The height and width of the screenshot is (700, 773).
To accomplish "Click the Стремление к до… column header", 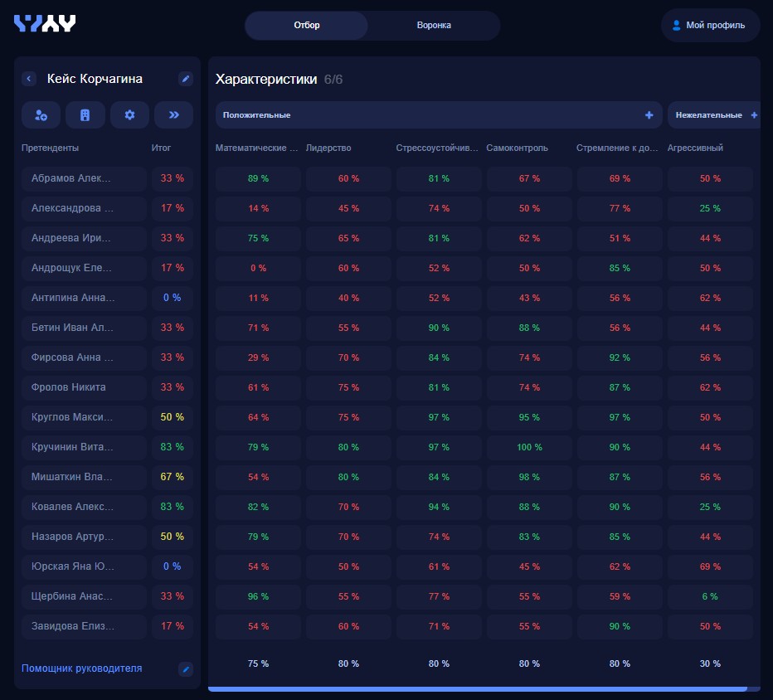I will [x=617, y=148].
